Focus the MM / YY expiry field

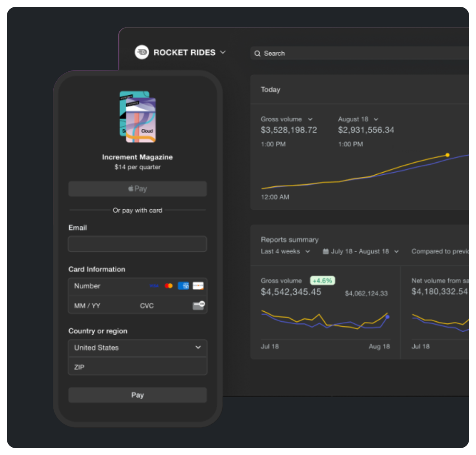102,305
